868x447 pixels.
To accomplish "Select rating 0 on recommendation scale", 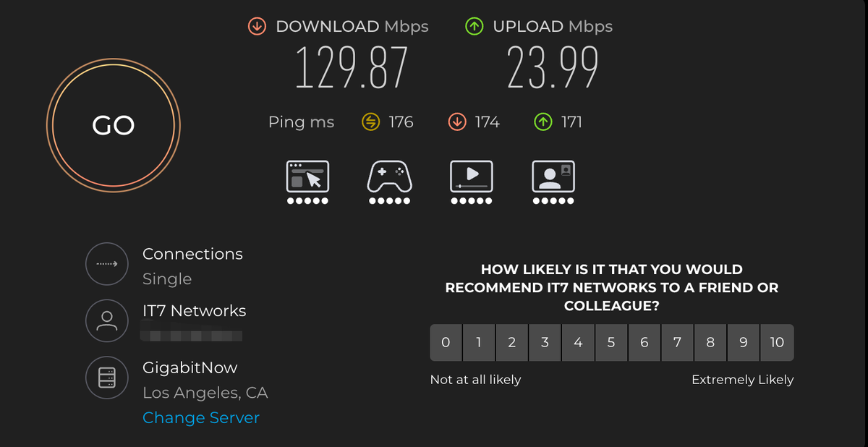I will tap(446, 342).
